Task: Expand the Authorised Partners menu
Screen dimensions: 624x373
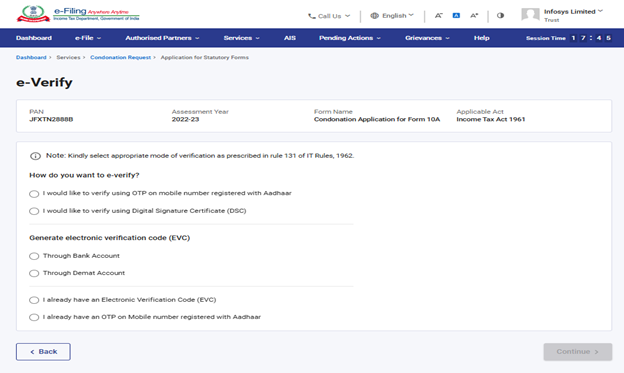Action: [162, 38]
